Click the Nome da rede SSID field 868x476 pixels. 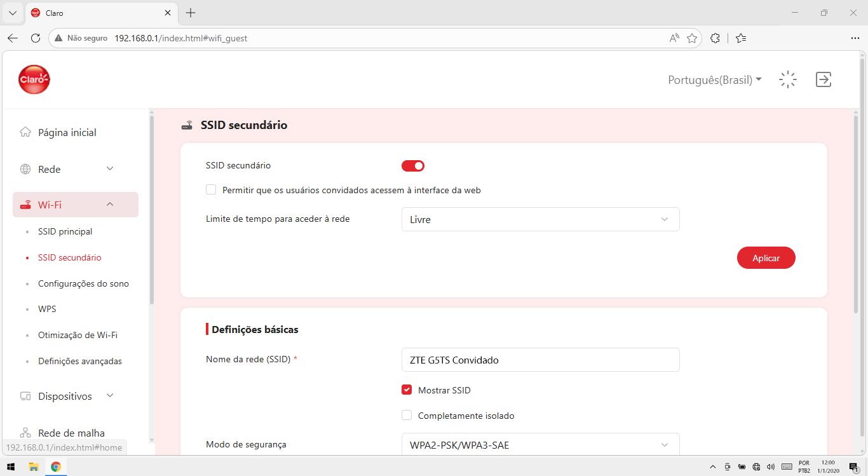(x=541, y=360)
